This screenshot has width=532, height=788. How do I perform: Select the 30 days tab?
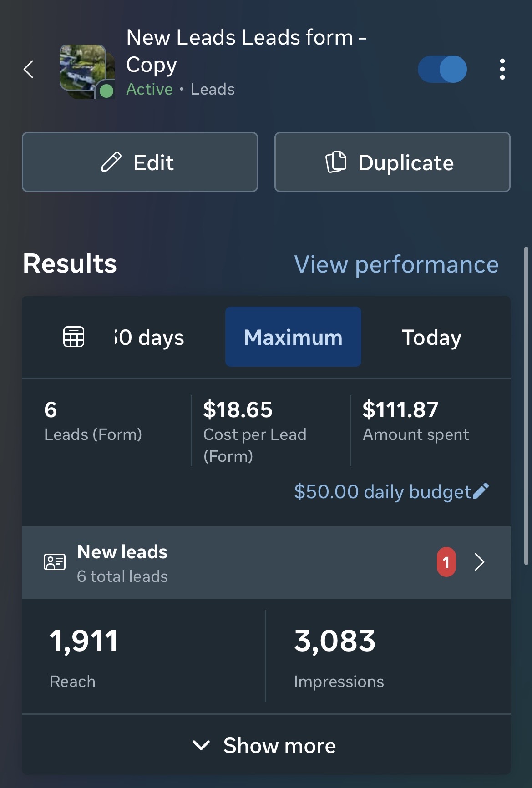tap(149, 338)
